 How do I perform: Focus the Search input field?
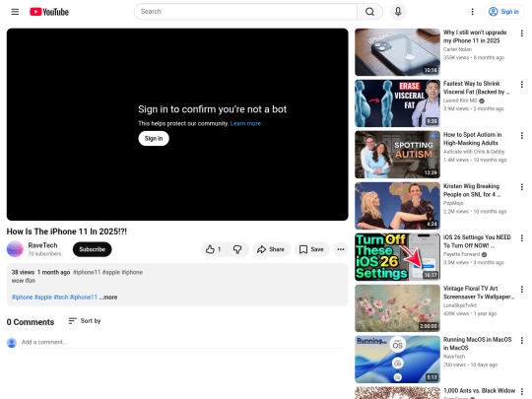coord(245,12)
